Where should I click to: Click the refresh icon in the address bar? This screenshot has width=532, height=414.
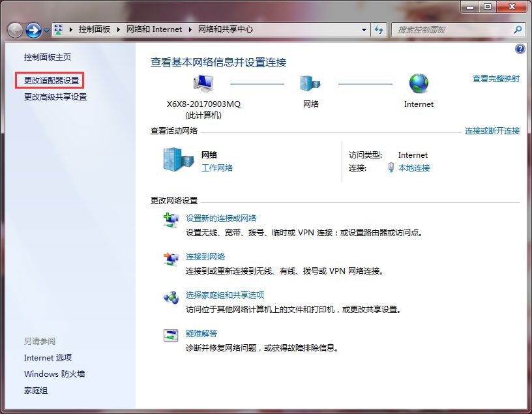379,29
